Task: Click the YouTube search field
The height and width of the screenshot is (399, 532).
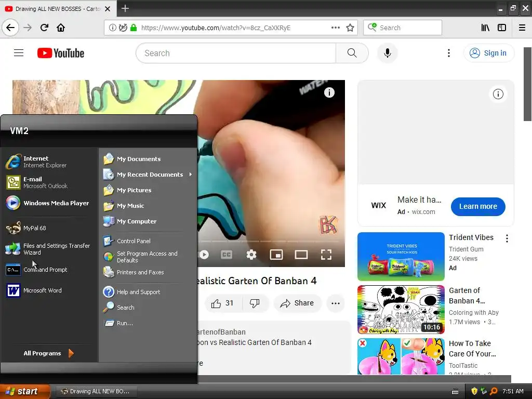Action: [236, 54]
